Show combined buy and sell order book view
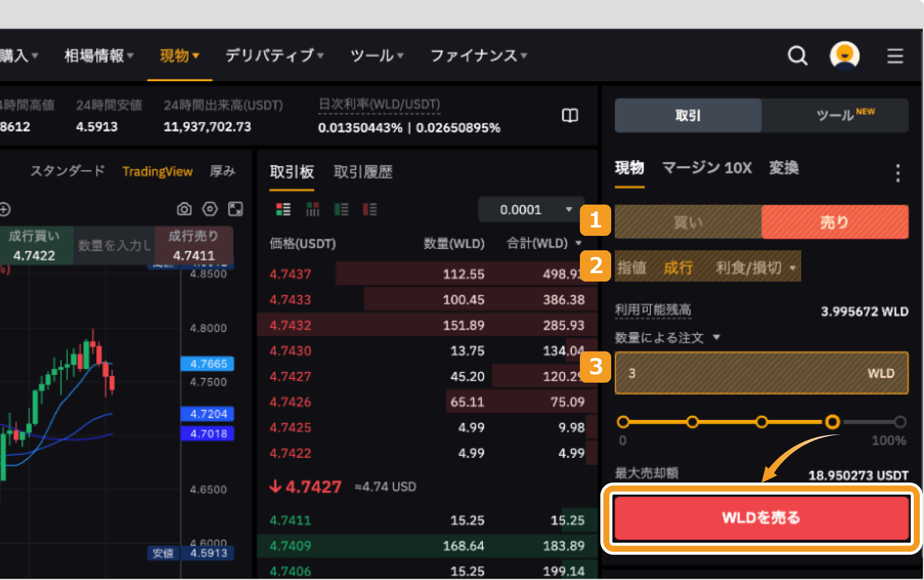The width and height of the screenshot is (924, 580). pos(283,209)
